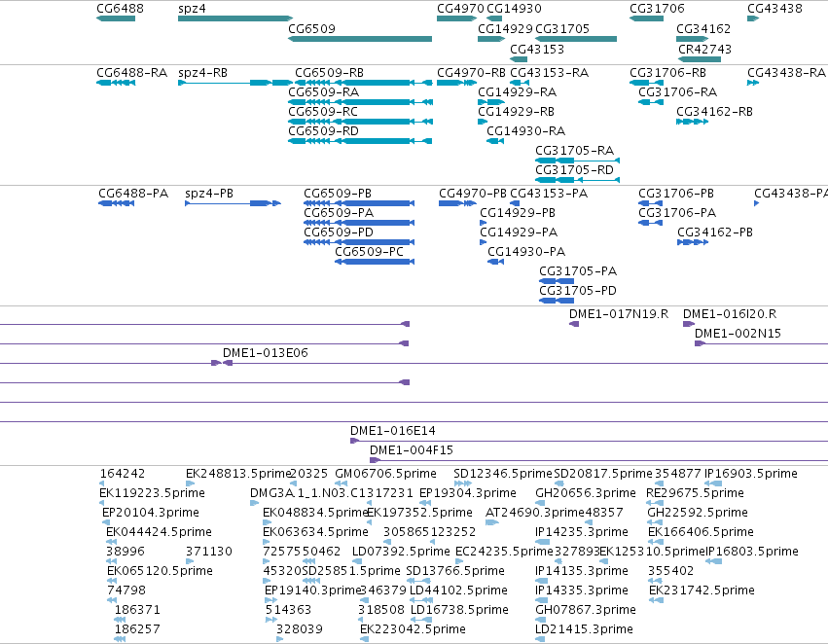The image size is (828, 644).
Task: Click the CG43153 gene label
Action: (x=537, y=49)
